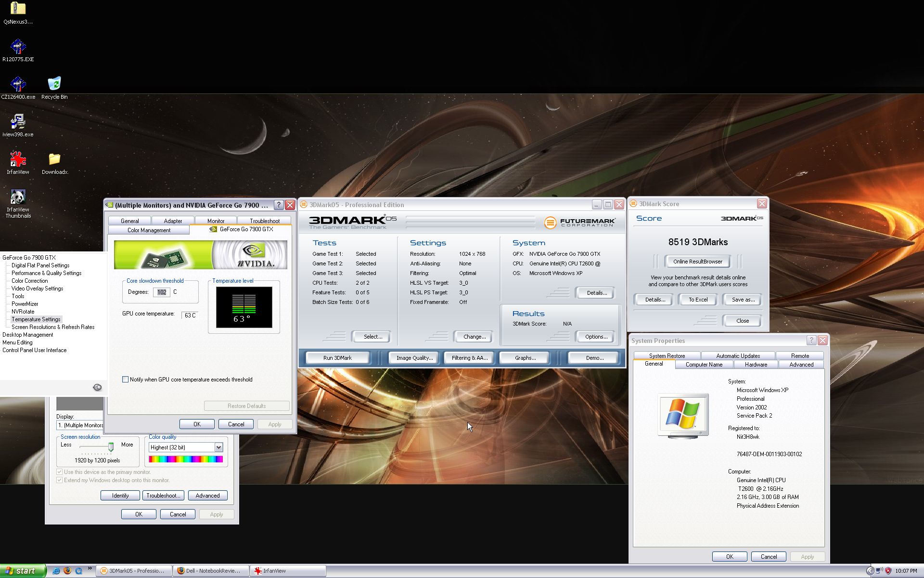Switch to IrfanView taskbar window
924x578 pixels.
[x=288, y=571]
